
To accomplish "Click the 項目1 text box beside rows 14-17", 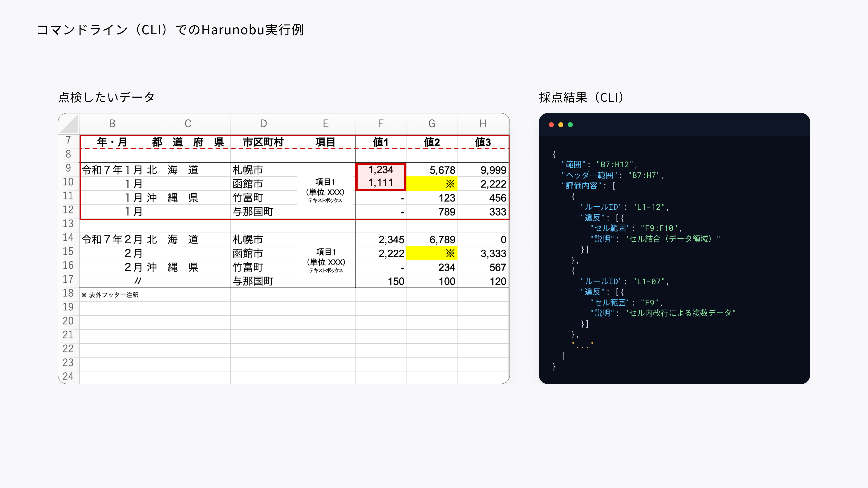I will [326, 261].
